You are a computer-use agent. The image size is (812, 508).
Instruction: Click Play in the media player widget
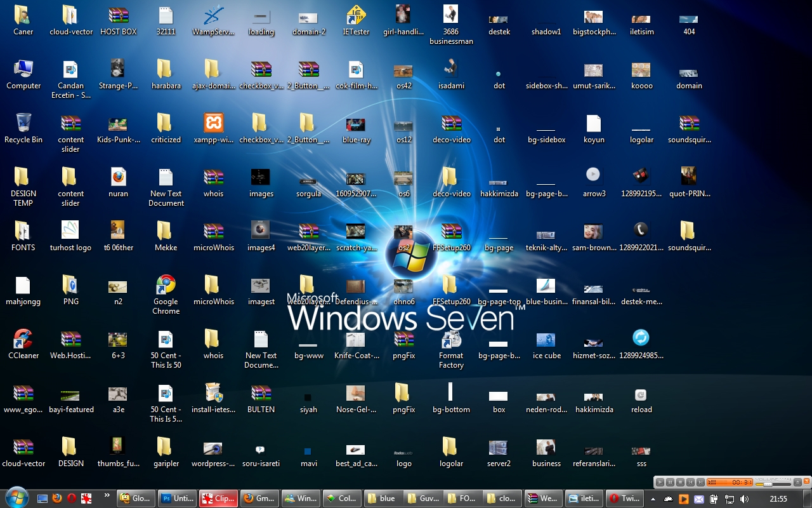660,483
